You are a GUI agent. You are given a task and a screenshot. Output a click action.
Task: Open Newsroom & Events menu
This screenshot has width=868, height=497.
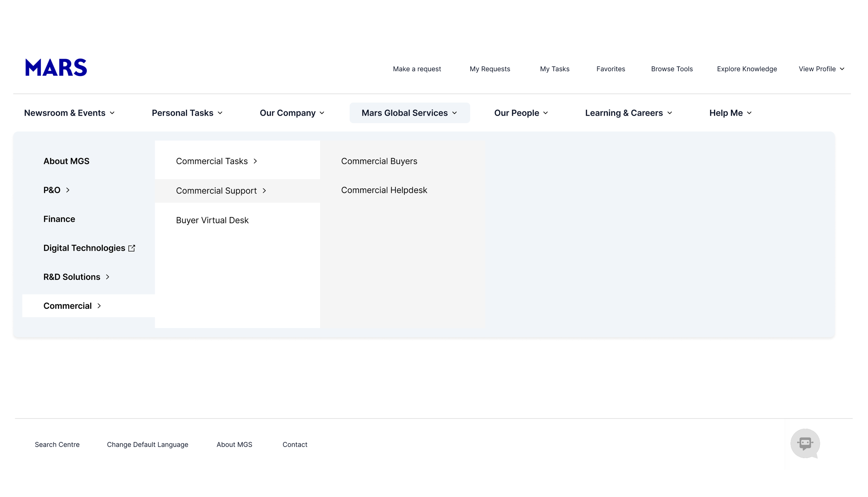[x=69, y=113]
